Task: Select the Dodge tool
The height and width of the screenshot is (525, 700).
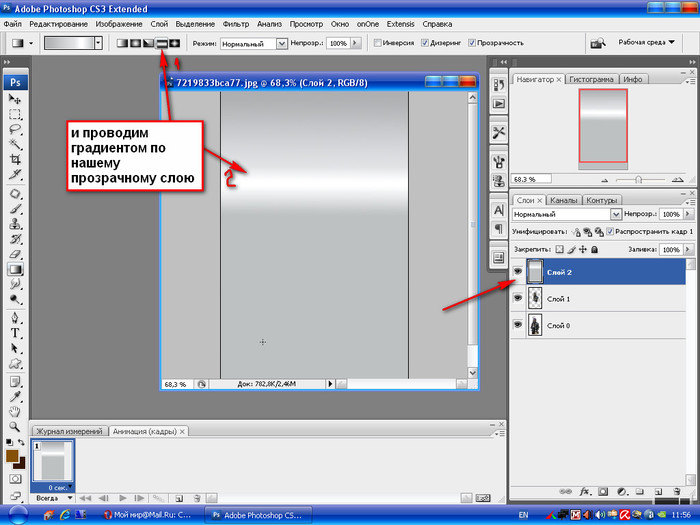Action: (x=15, y=299)
